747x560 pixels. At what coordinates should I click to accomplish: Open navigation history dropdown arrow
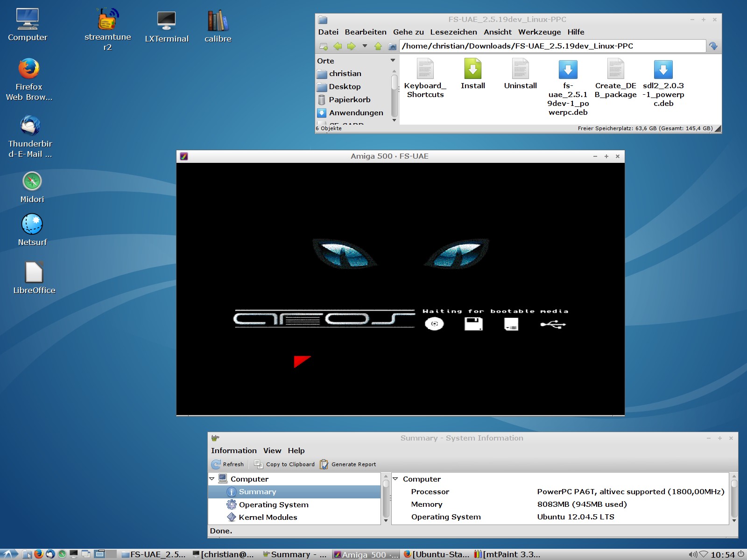click(x=365, y=46)
